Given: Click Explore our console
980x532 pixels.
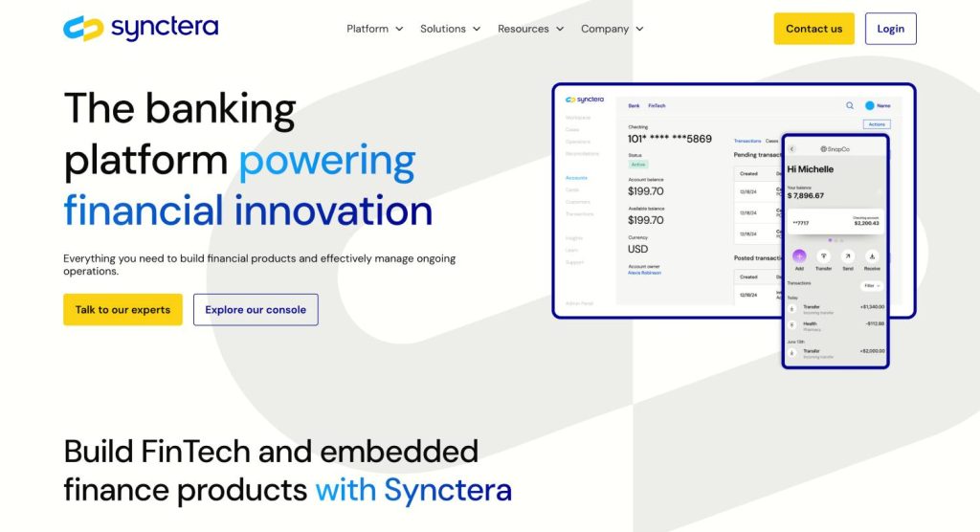Looking at the screenshot, I should click(x=256, y=309).
